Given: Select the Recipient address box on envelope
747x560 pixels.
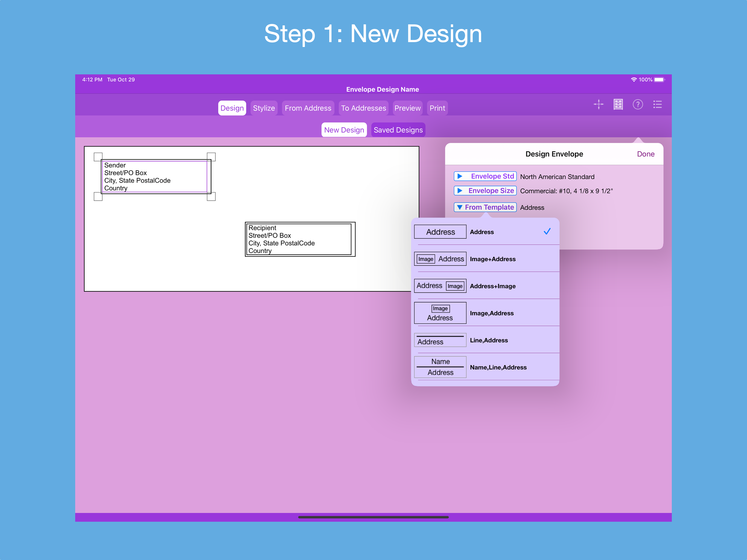Looking at the screenshot, I should click(x=300, y=239).
